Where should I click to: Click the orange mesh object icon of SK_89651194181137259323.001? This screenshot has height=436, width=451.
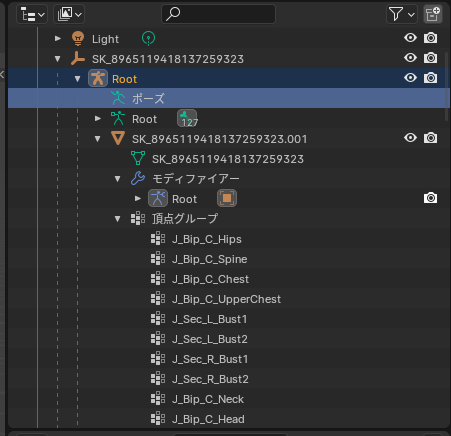118,138
